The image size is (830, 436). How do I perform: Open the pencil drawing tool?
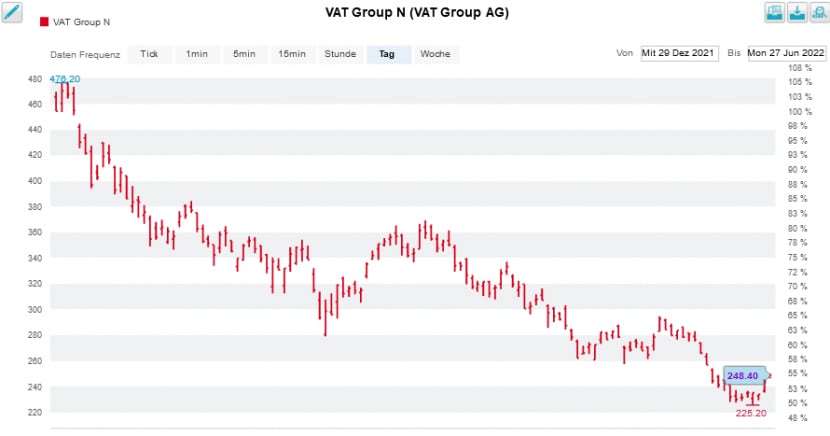click(x=12, y=12)
